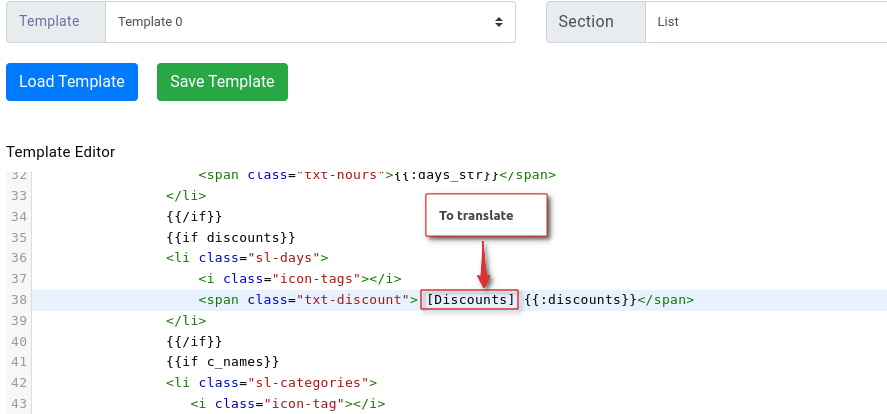
Task: Click line number 39 in gutter
Action: click(x=19, y=321)
